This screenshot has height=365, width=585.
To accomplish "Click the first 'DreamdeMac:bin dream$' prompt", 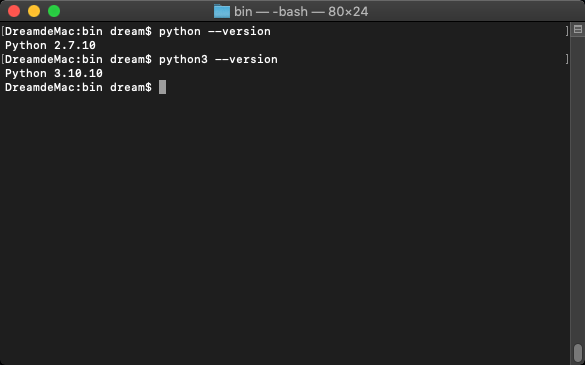I will coord(78,31).
